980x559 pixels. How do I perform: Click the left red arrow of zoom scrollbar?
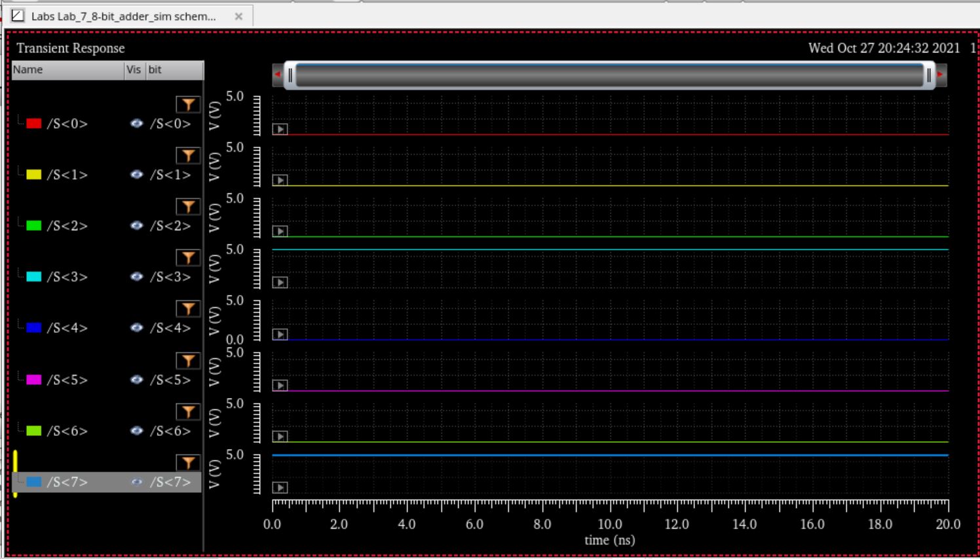(278, 75)
